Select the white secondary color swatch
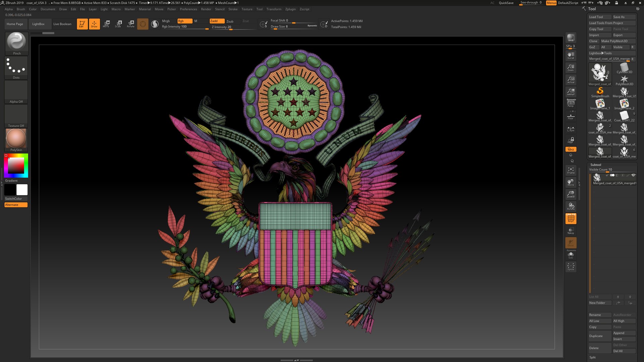The height and width of the screenshot is (362, 644). pyautogui.click(x=22, y=190)
